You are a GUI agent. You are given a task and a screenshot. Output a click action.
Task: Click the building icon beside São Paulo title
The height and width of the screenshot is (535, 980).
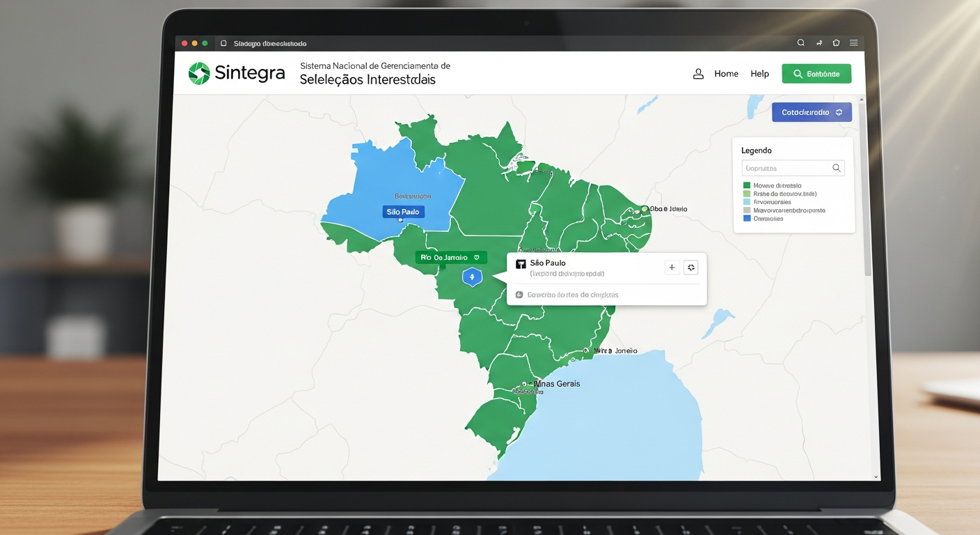pyautogui.click(x=520, y=264)
